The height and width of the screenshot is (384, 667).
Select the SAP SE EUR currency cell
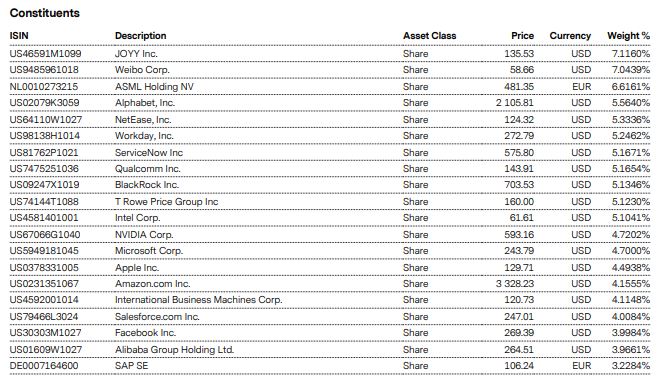click(581, 366)
